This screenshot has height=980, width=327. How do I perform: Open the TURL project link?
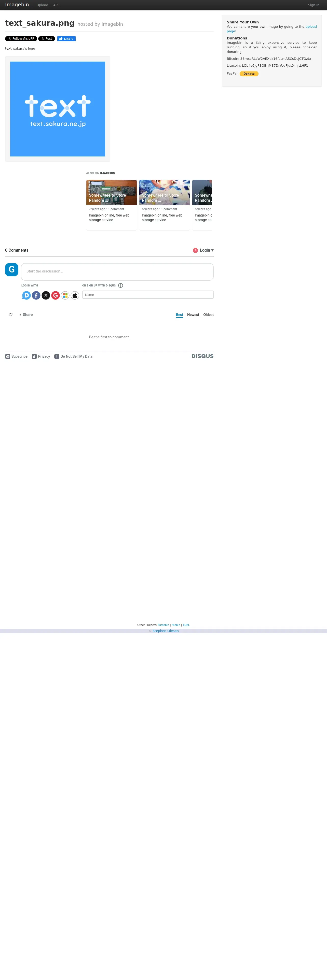click(x=186, y=625)
